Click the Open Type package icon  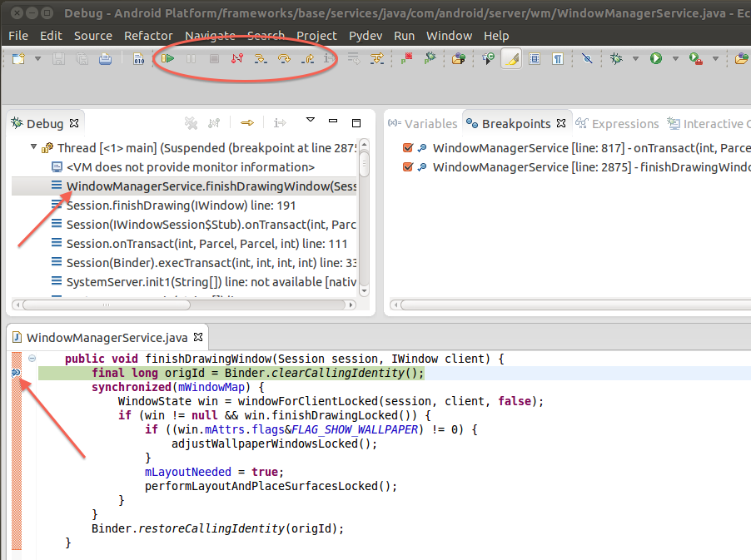[x=459, y=58]
